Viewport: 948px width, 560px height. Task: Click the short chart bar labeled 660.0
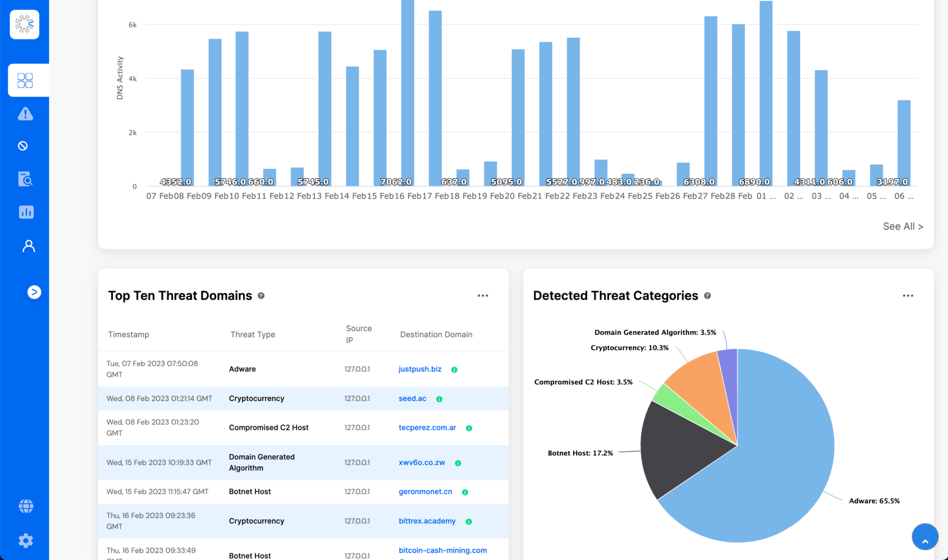pos(270,178)
